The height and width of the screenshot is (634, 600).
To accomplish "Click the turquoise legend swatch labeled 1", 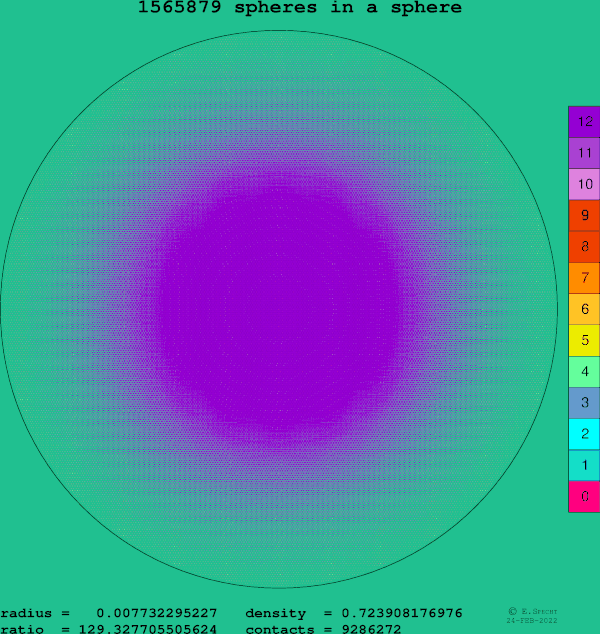I will tap(584, 465).
